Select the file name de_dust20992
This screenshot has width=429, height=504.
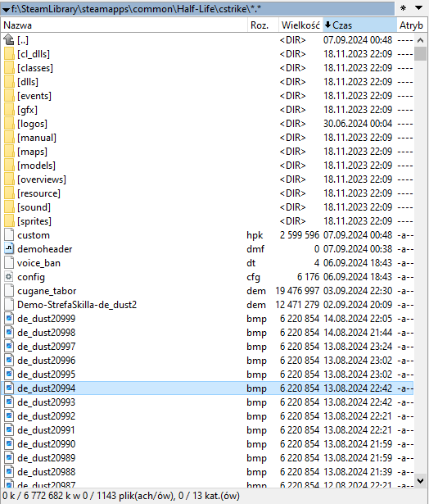pos(46,416)
